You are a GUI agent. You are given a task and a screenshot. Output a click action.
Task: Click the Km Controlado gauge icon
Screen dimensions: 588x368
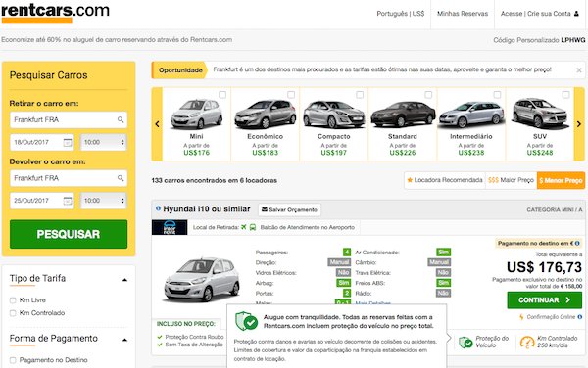pos(527,343)
